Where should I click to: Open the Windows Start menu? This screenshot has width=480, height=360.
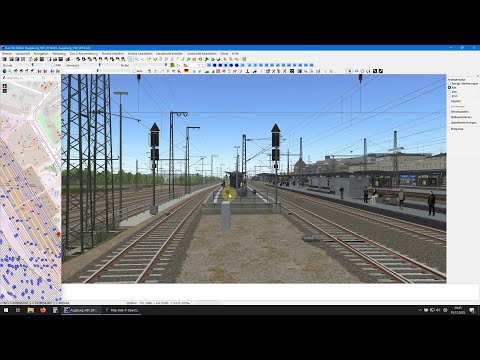6,310
